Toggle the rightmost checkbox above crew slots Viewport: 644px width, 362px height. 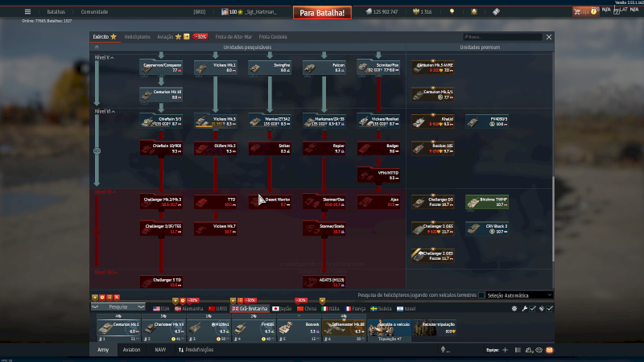point(550,308)
